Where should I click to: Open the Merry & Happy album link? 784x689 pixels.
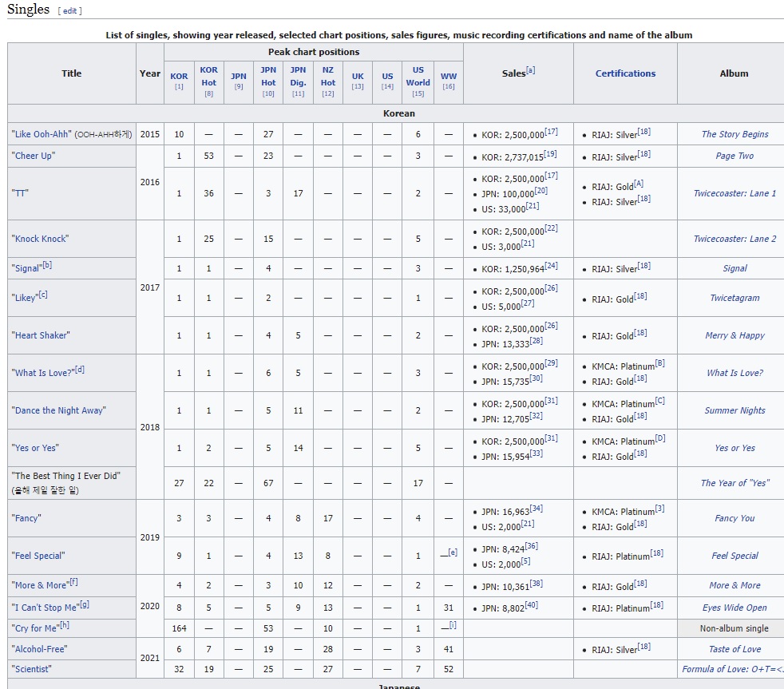pyautogui.click(x=735, y=335)
